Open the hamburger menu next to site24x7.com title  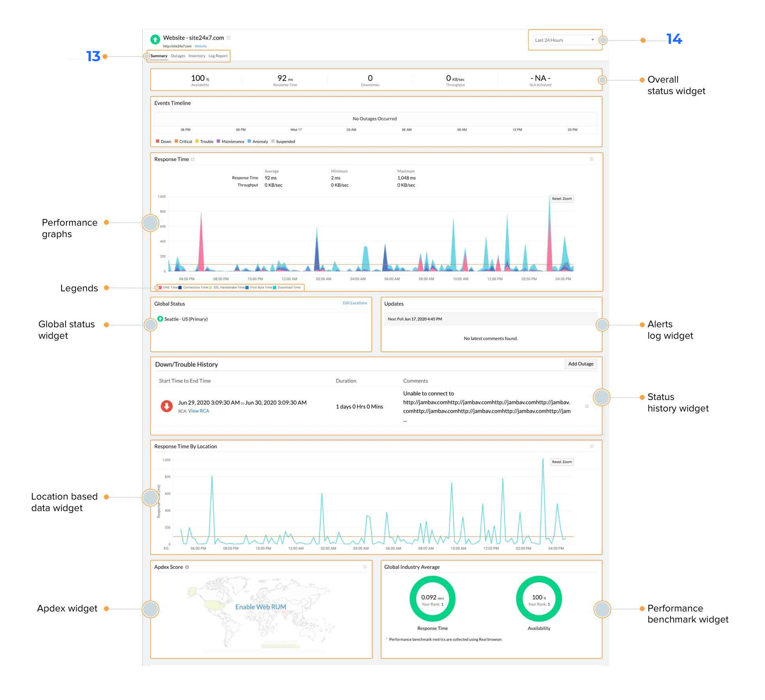229,38
